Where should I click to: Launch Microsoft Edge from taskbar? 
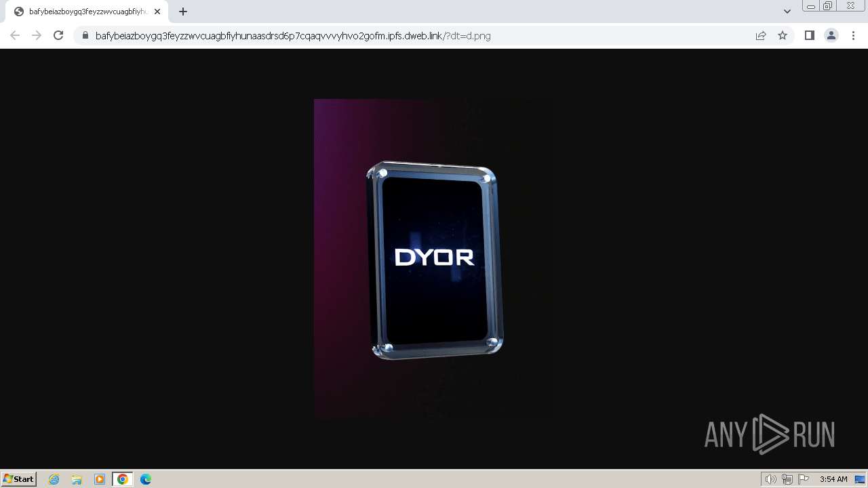[x=146, y=479]
